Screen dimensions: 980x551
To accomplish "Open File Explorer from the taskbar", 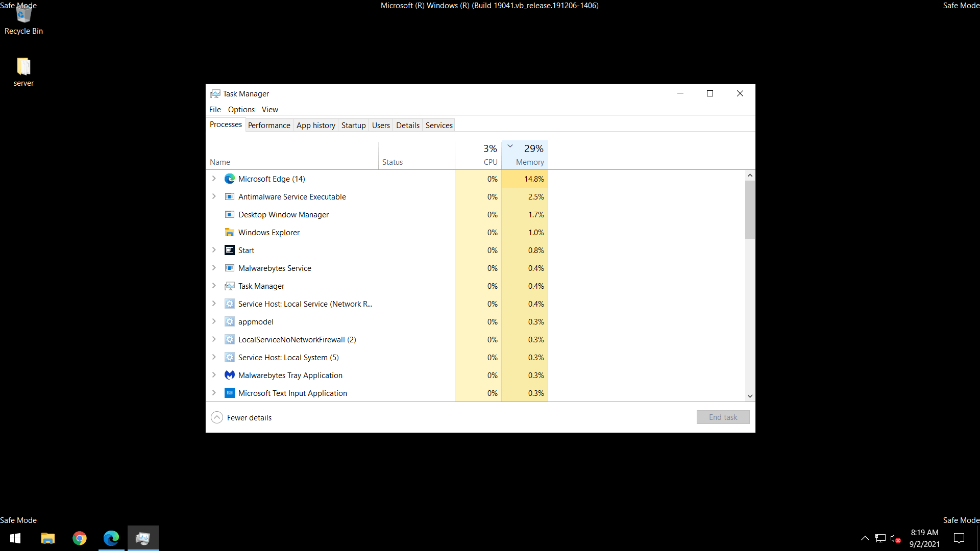I will tap(48, 538).
